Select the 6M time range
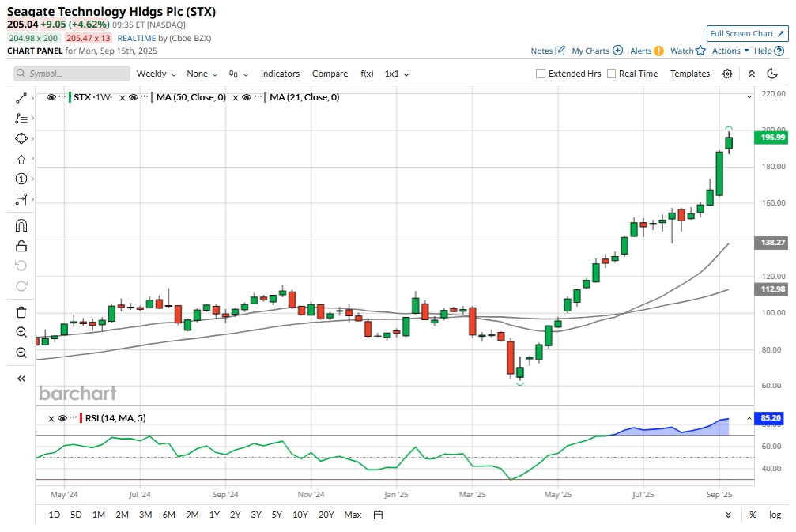The width and height of the screenshot is (796, 532). point(168,515)
